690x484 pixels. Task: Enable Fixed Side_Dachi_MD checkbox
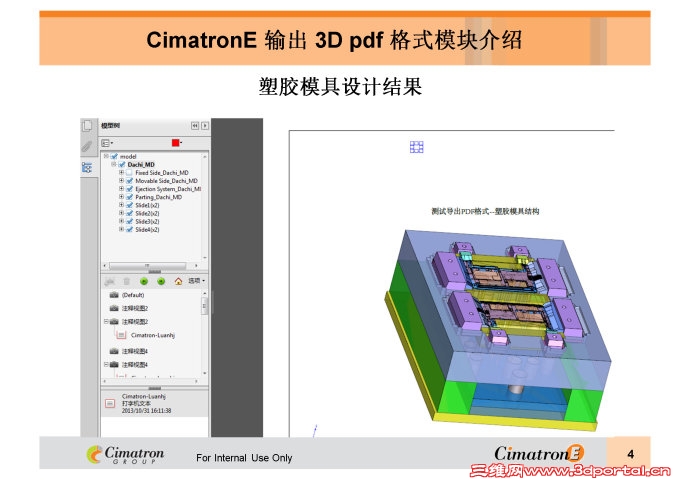[x=129, y=172]
